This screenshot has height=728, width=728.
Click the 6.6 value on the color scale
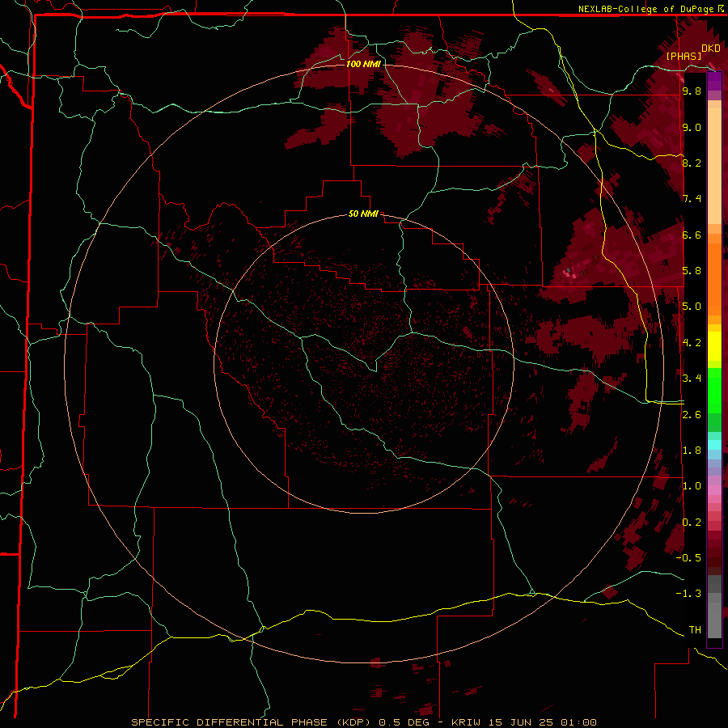[x=692, y=235]
